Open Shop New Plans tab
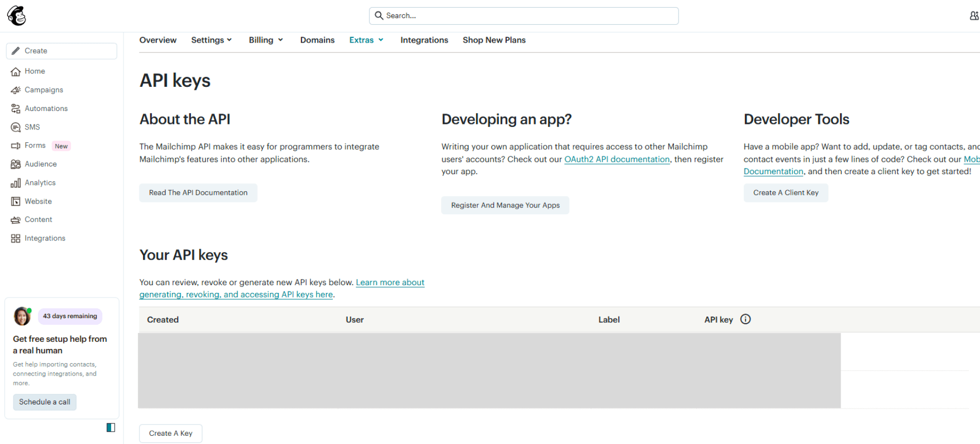The width and height of the screenshot is (980, 444). click(x=494, y=40)
